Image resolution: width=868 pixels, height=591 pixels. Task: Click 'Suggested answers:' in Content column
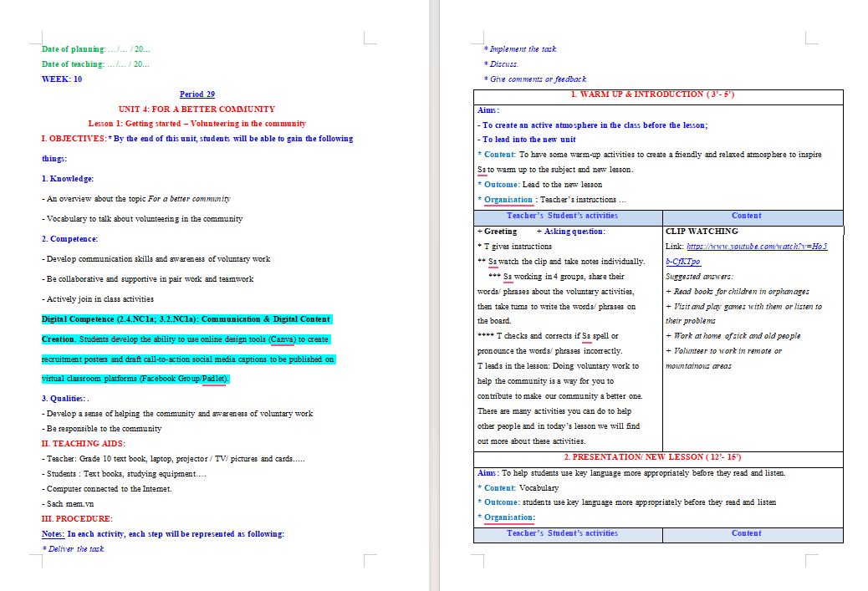click(x=699, y=277)
